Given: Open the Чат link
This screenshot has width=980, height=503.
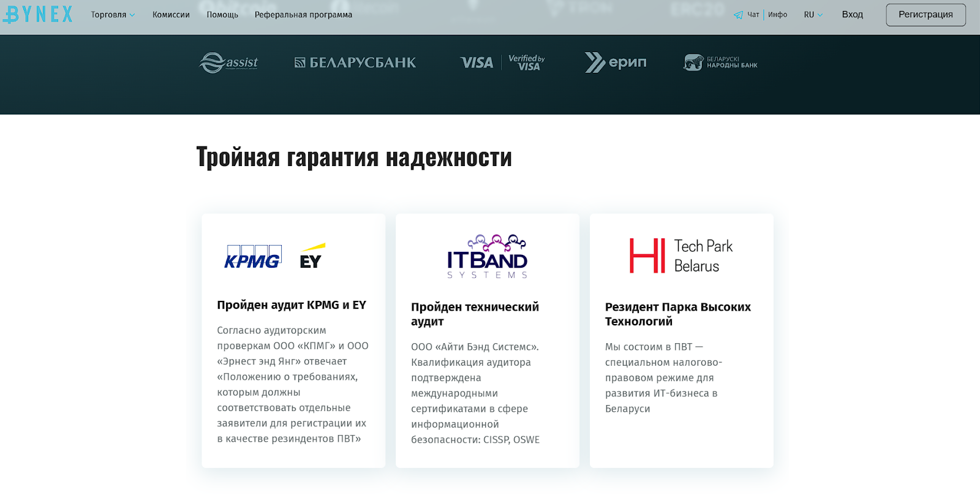Looking at the screenshot, I should pyautogui.click(x=753, y=15).
